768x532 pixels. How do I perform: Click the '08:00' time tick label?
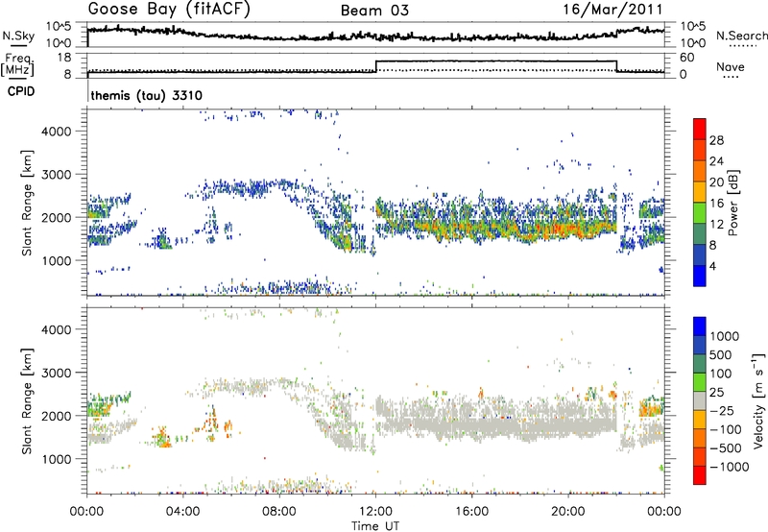click(x=279, y=512)
